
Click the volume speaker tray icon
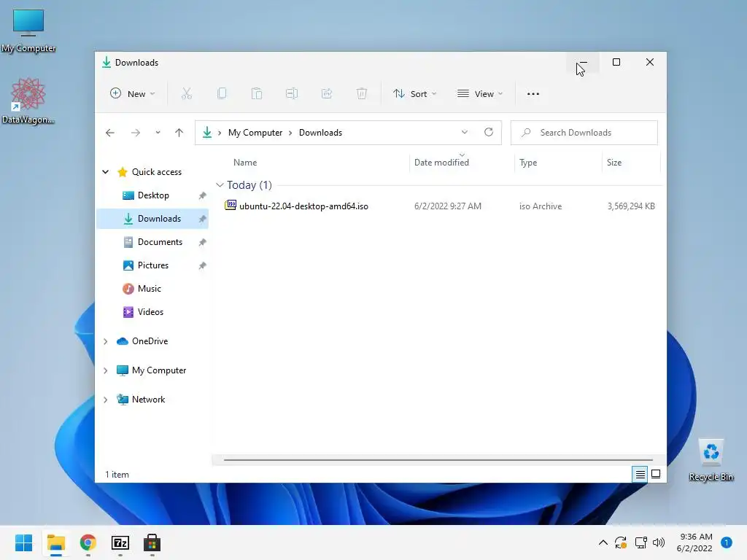click(659, 542)
